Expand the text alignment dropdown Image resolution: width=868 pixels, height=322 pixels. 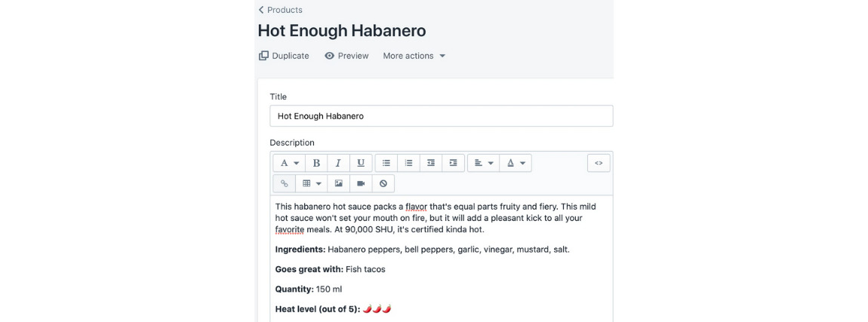(x=484, y=163)
